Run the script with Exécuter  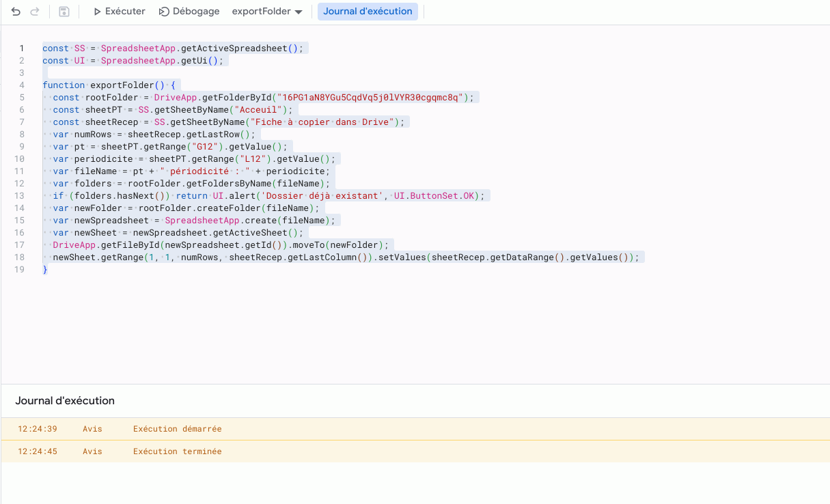tap(119, 12)
